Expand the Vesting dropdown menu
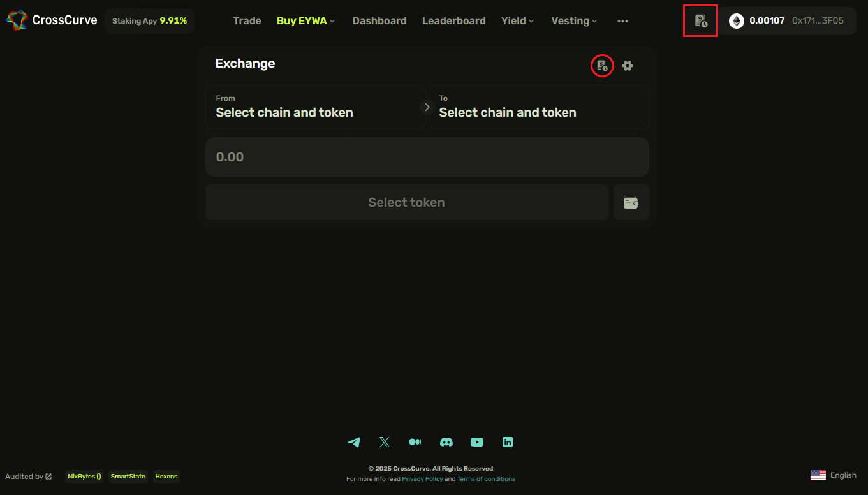The height and width of the screenshot is (495, 868). click(574, 21)
